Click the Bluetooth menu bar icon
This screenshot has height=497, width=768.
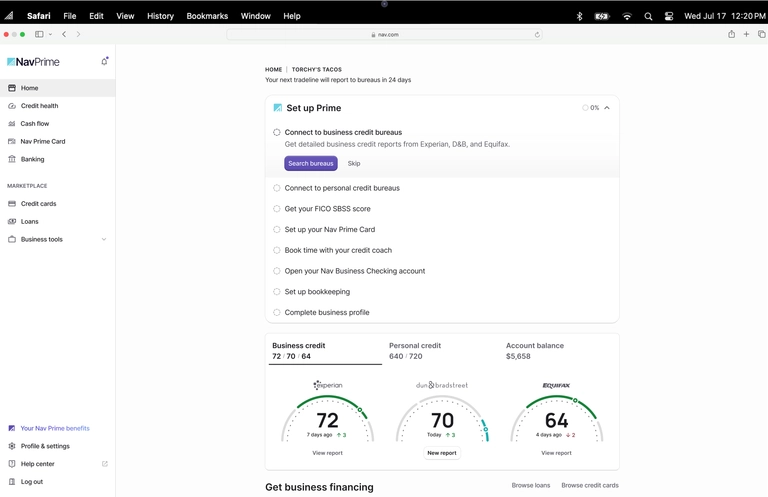[x=579, y=16]
